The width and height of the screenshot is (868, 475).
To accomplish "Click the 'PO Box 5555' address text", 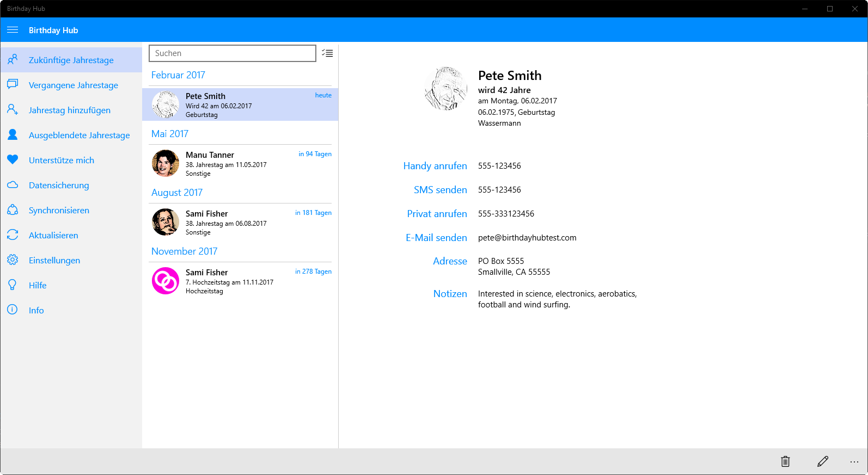I will click(x=501, y=261).
